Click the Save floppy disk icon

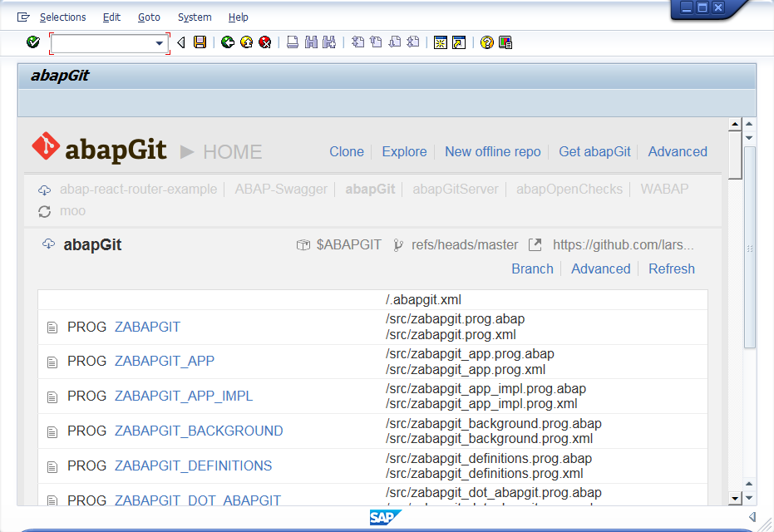[x=200, y=42]
